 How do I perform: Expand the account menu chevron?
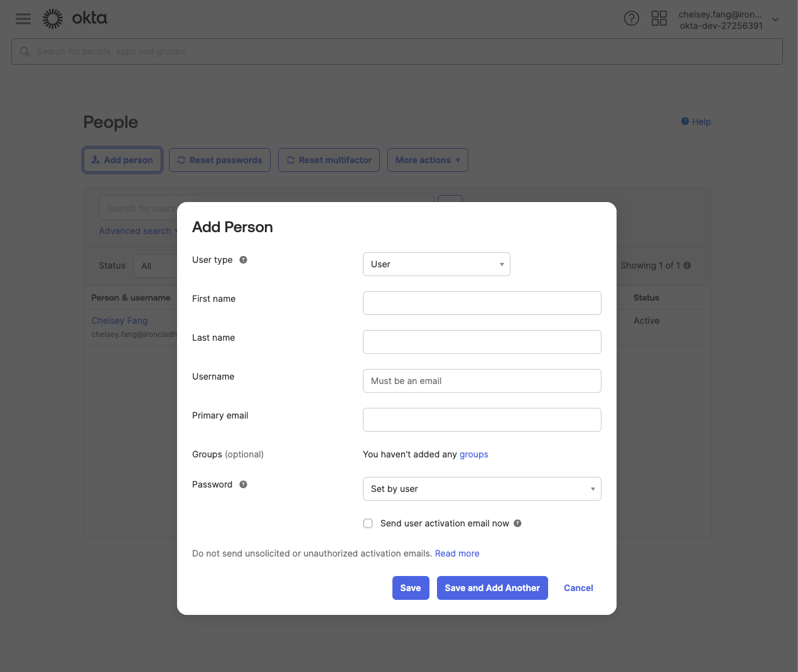[x=775, y=19]
